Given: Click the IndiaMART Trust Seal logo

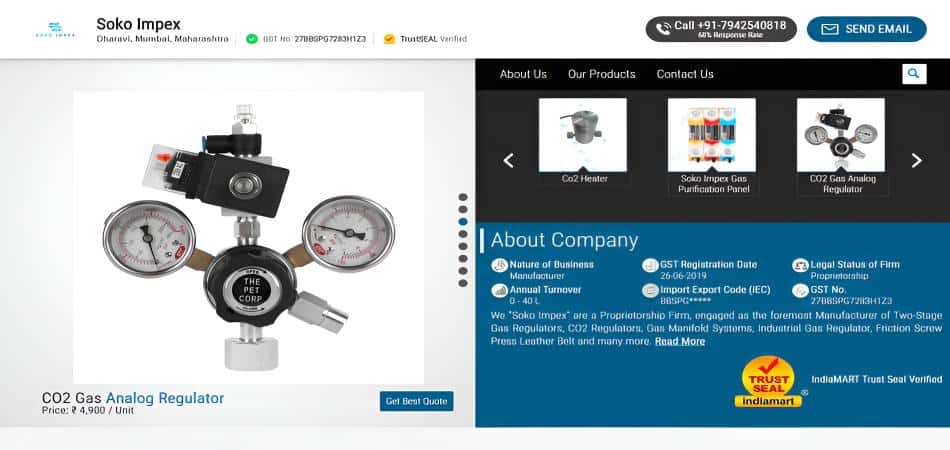Looking at the screenshot, I should coord(768,381).
